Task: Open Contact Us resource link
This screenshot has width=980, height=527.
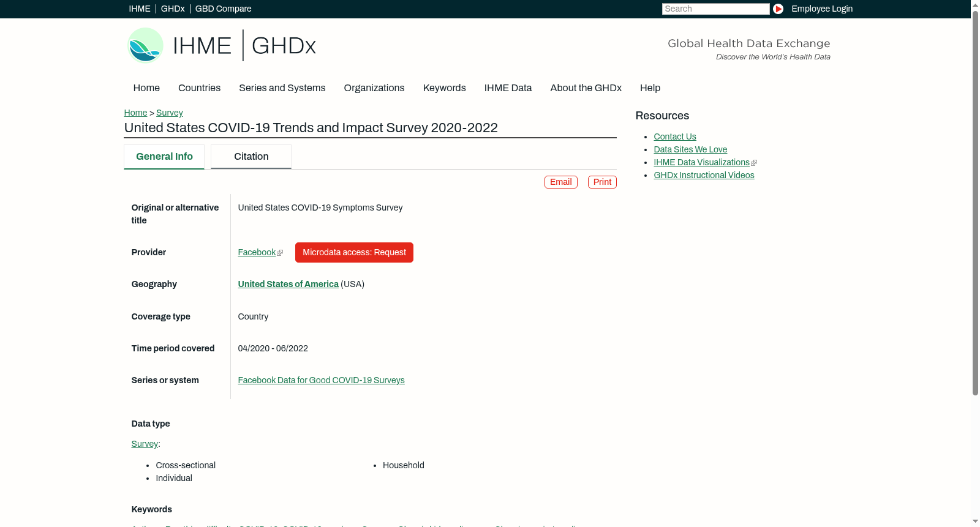Action: tap(674, 136)
